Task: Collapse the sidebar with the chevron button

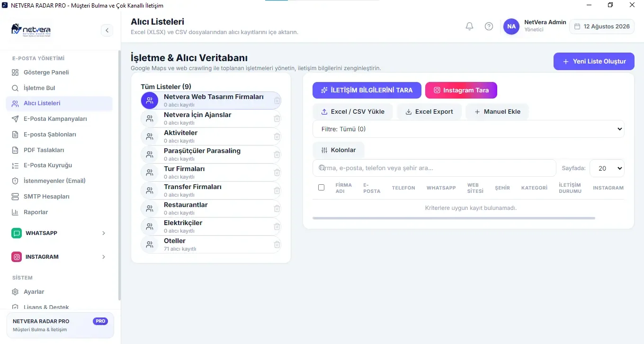Action: (107, 30)
